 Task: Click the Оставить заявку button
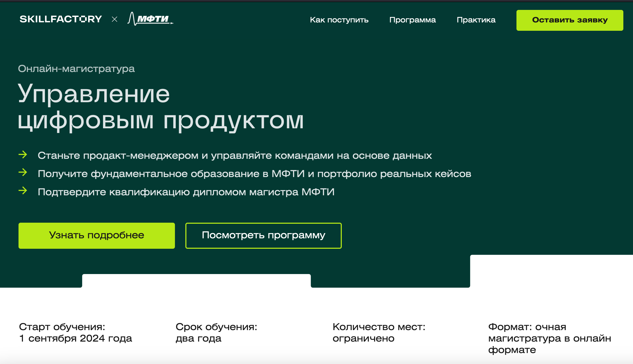(x=570, y=20)
